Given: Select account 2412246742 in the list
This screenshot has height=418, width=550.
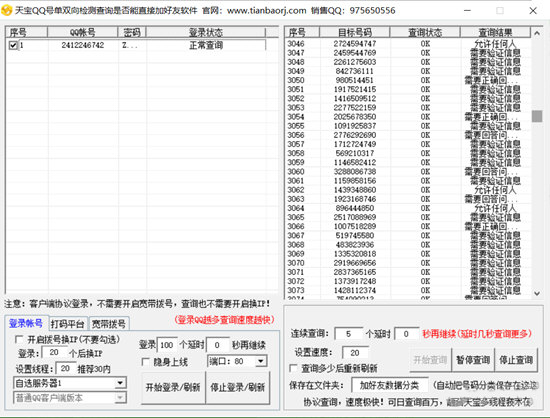Looking at the screenshot, I should (x=83, y=45).
